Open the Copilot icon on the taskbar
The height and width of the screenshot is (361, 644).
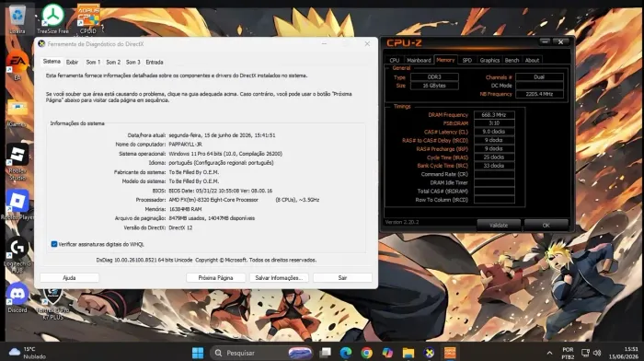[x=387, y=353]
